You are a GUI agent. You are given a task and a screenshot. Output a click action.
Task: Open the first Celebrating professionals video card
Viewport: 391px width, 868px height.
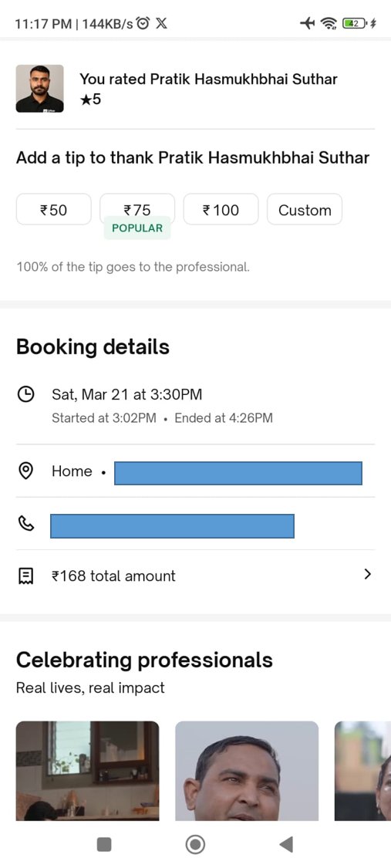click(x=87, y=771)
